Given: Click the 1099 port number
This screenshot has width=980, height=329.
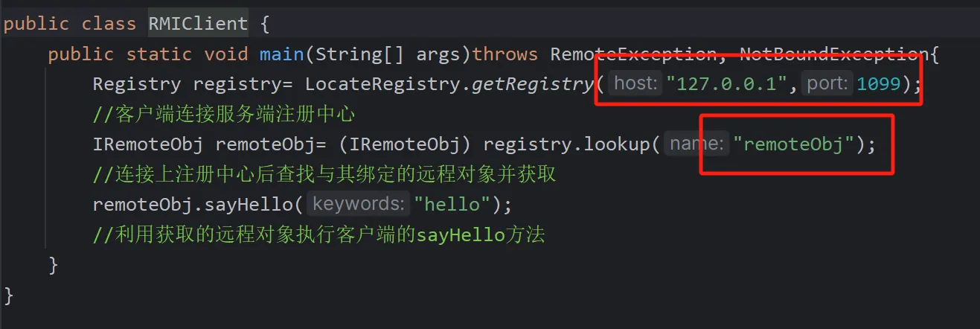Looking at the screenshot, I should tap(879, 84).
